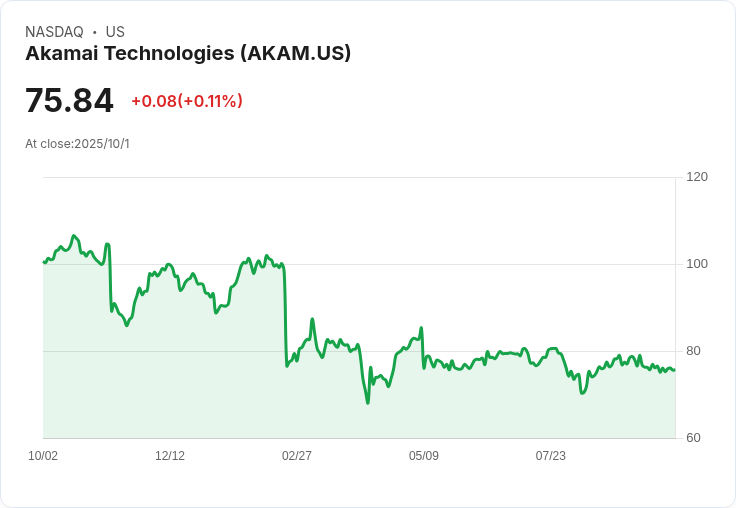The image size is (736, 508).
Task: Click the 100 y-axis label
Action: click(x=697, y=264)
